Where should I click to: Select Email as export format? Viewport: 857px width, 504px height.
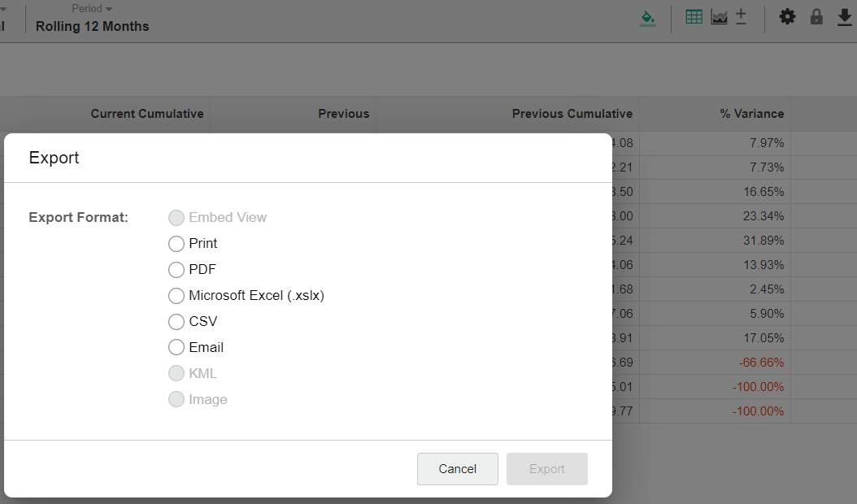176,348
